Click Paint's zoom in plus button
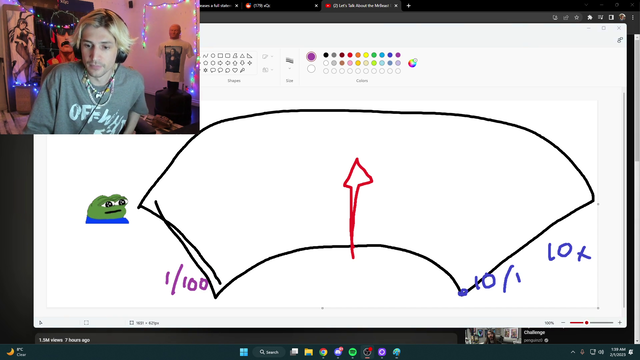640x360 pixels. coord(620,322)
